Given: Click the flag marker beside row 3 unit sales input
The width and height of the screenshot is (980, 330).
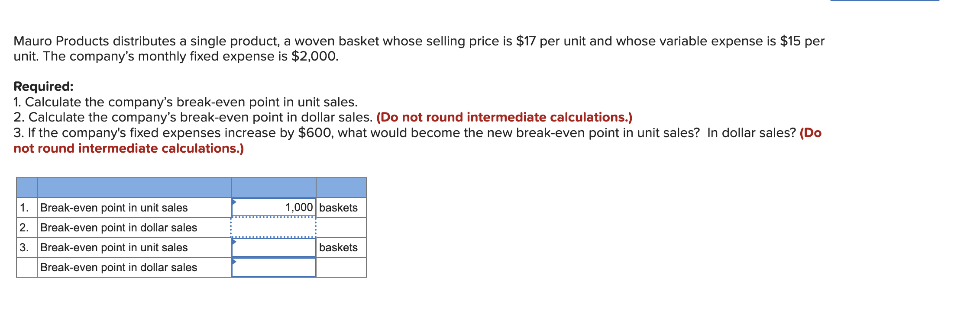Looking at the screenshot, I should pyautogui.click(x=234, y=241).
